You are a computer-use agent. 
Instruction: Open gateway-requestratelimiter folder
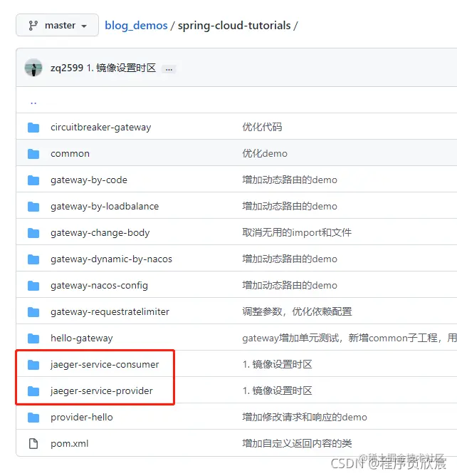point(110,312)
